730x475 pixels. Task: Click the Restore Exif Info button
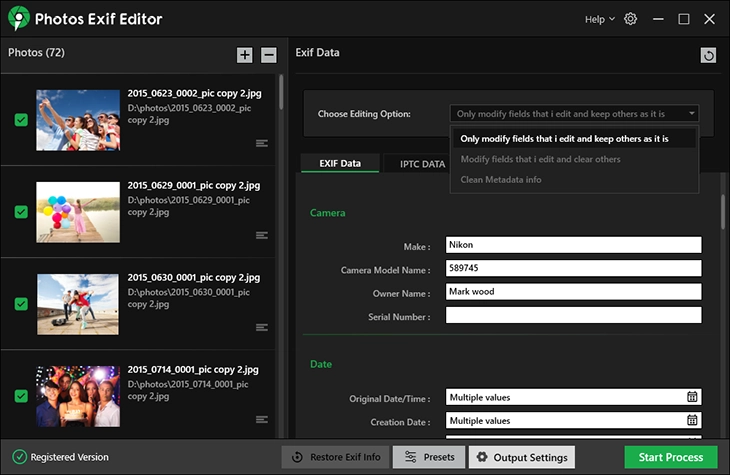(336, 457)
